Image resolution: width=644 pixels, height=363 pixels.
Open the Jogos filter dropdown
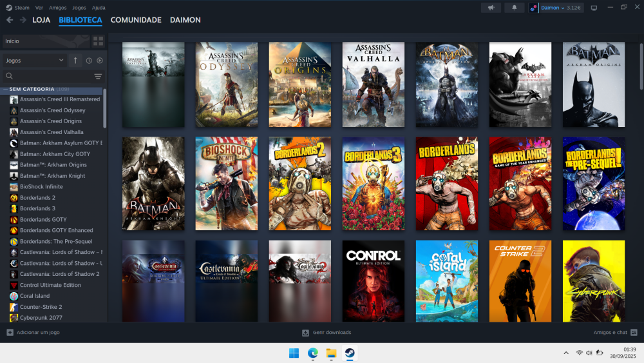click(35, 61)
